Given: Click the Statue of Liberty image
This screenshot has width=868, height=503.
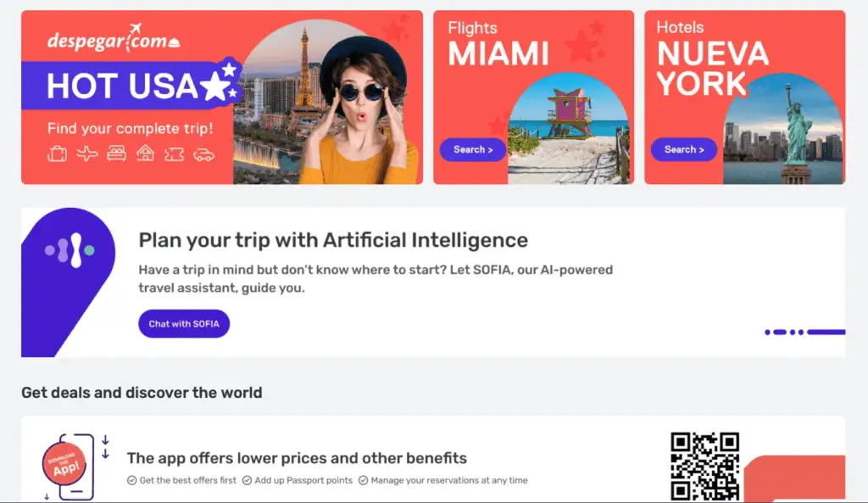Looking at the screenshot, I should click(x=782, y=129).
